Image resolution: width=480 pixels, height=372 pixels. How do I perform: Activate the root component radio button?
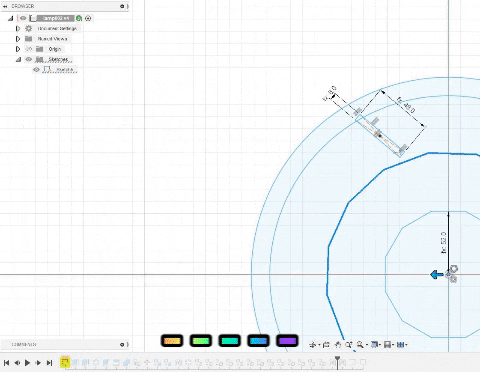(x=88, y=18)
